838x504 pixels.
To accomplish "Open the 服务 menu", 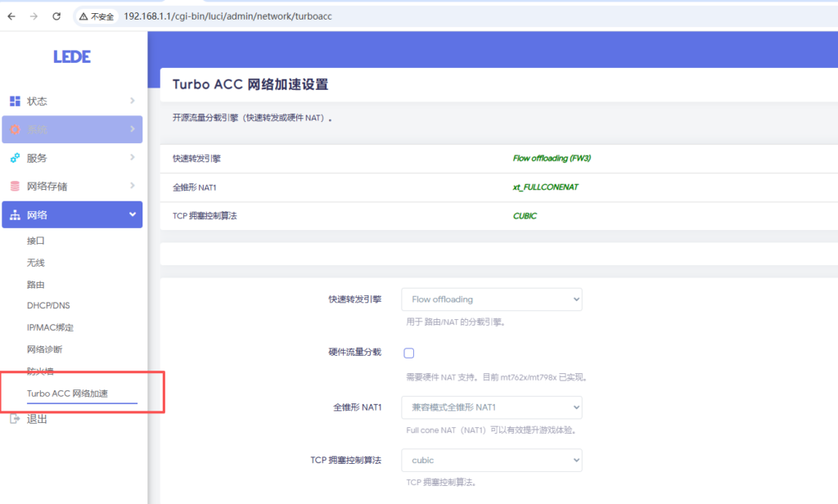I will coord(72,158).
